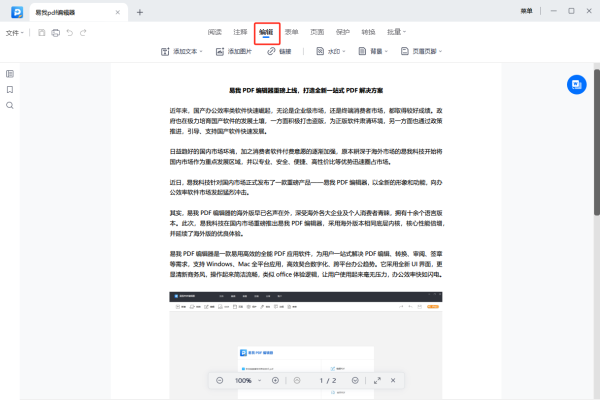The height and width of the screenshot is (400, 600).
Task: Click the 链接 link button
Action: (x=279, y=51)
